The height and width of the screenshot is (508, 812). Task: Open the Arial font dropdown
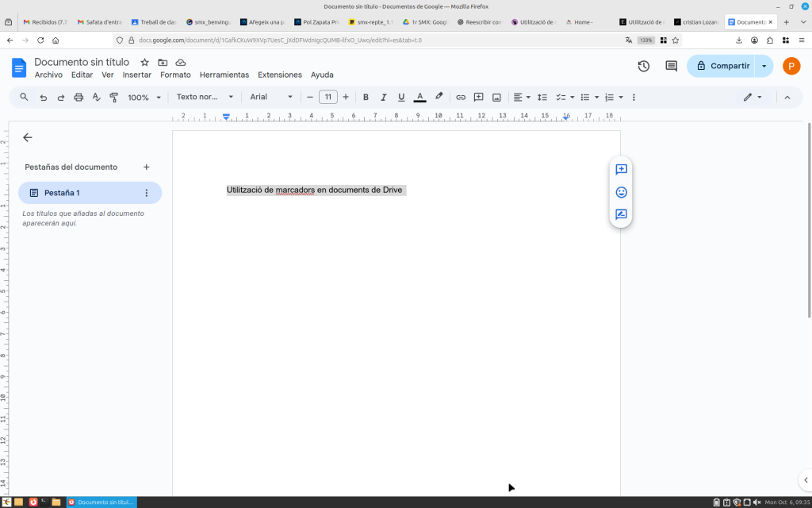pyautogui.click(x=271, y=97)
